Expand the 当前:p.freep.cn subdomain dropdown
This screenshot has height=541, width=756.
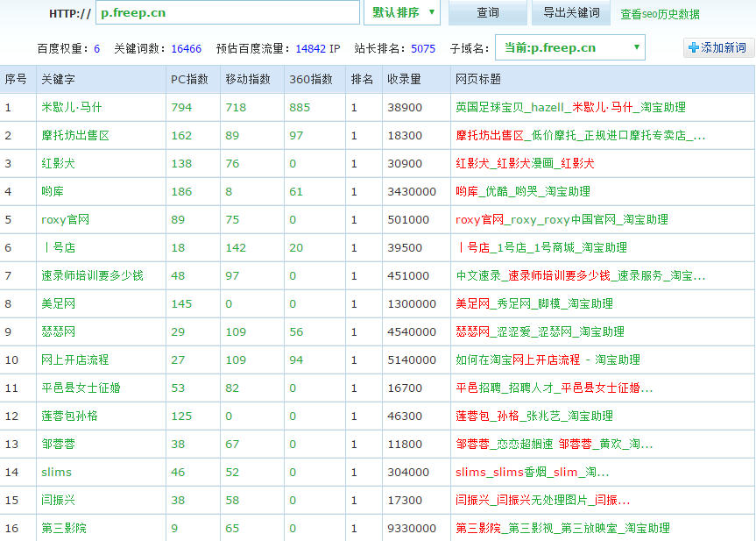[x=569, y=47]
